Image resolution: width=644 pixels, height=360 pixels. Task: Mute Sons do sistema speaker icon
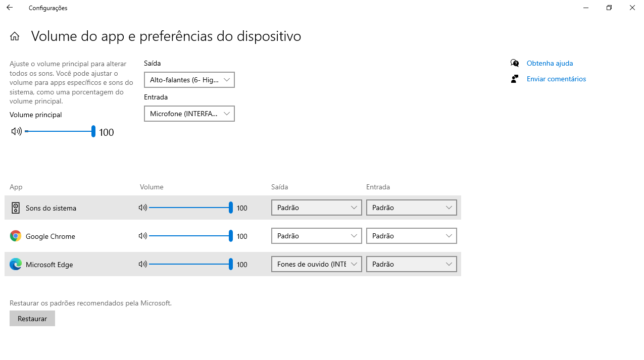click(143, 208)
